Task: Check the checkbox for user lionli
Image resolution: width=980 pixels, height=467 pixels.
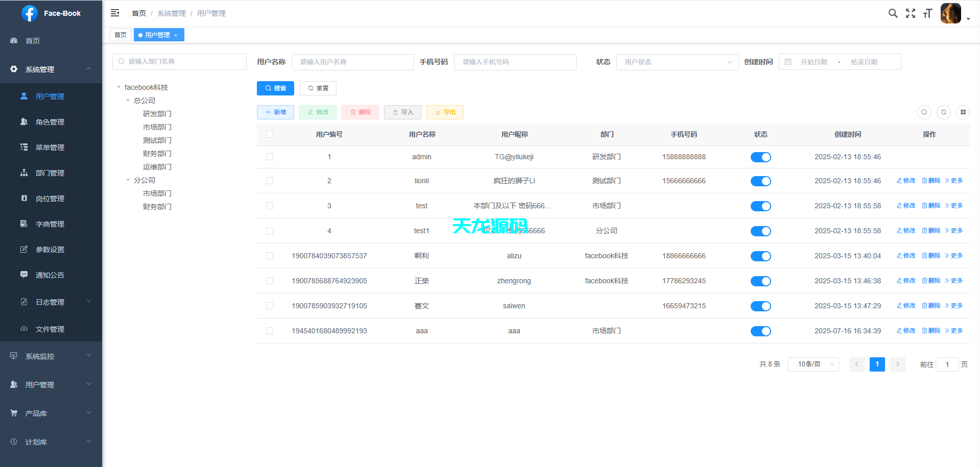Action: tap(270, 181)
